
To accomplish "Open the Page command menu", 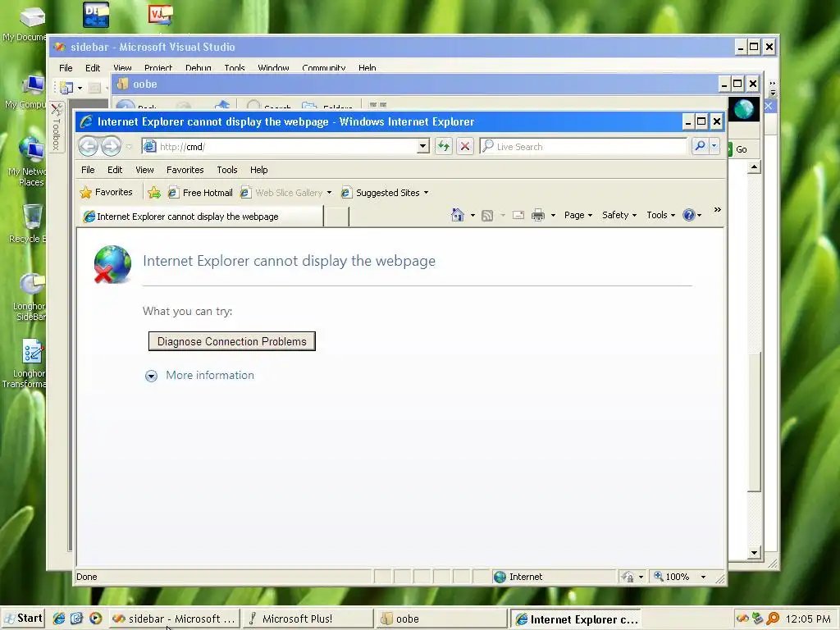I will 578,215.
